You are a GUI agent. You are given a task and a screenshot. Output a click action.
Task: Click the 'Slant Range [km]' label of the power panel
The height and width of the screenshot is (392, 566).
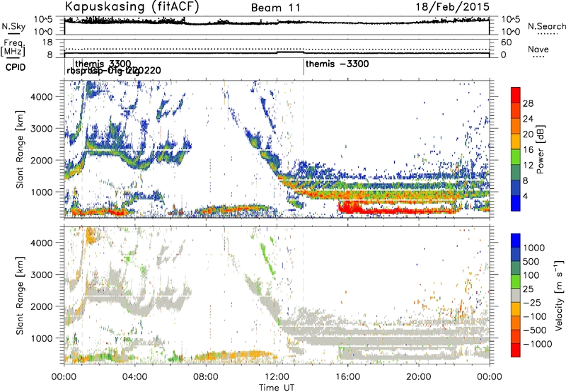point(20,149)
